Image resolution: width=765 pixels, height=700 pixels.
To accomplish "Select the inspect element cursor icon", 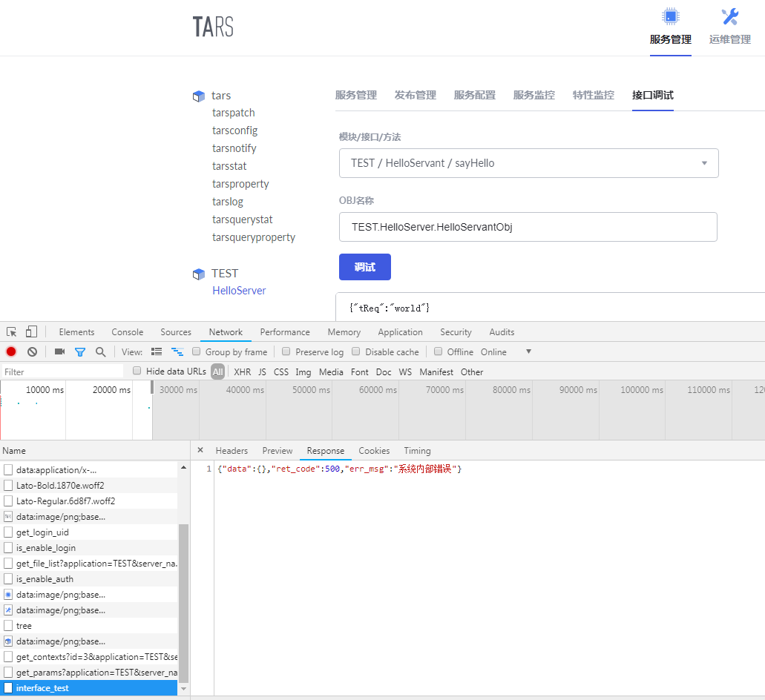I will (10, 331).
